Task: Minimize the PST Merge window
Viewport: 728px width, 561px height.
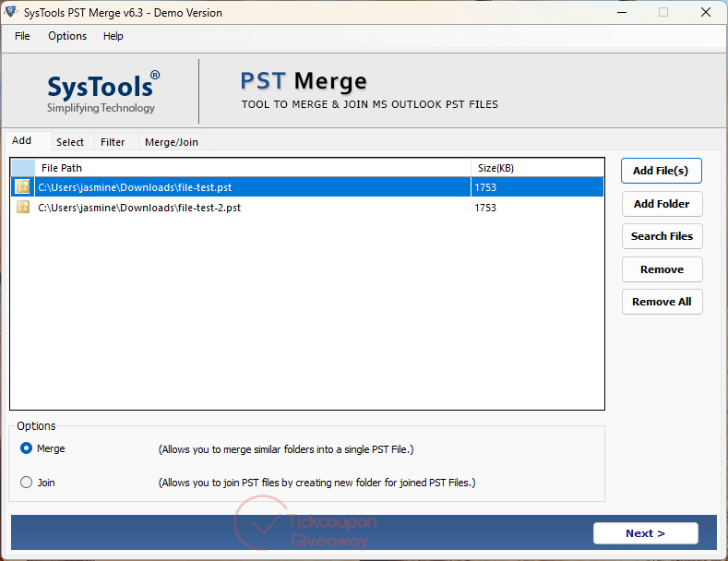Action: [622, 13]
